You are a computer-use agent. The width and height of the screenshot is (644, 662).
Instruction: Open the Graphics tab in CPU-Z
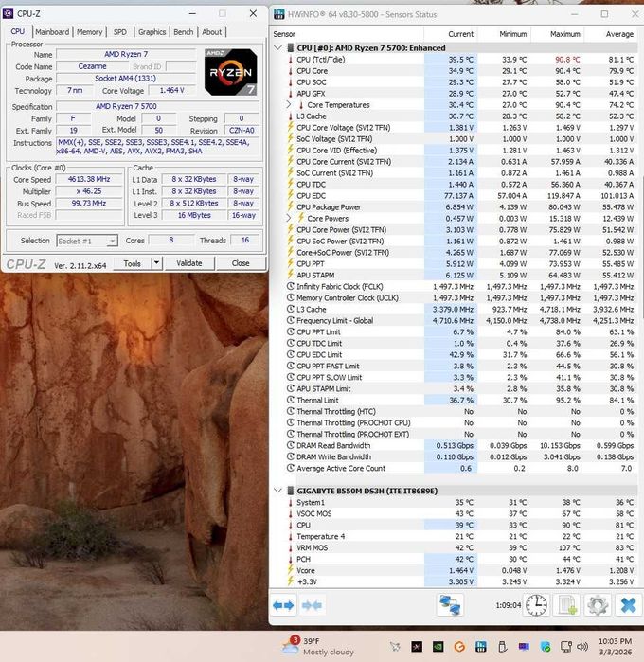point(152,32)
